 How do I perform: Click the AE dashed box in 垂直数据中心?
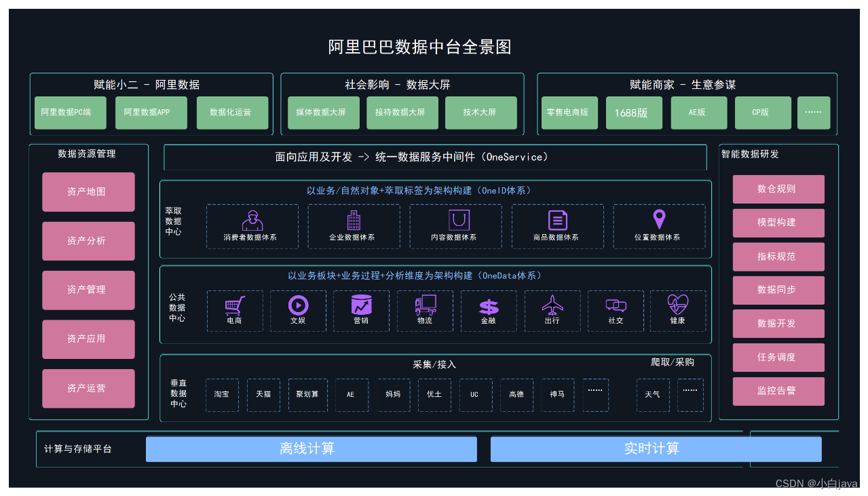(352, 395)
